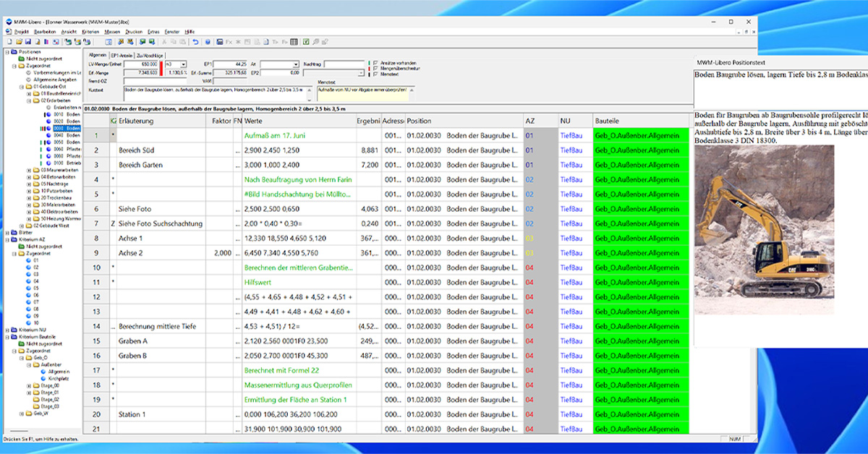Open the Massen menu
The image size is (868, 454).
(112, 32)
